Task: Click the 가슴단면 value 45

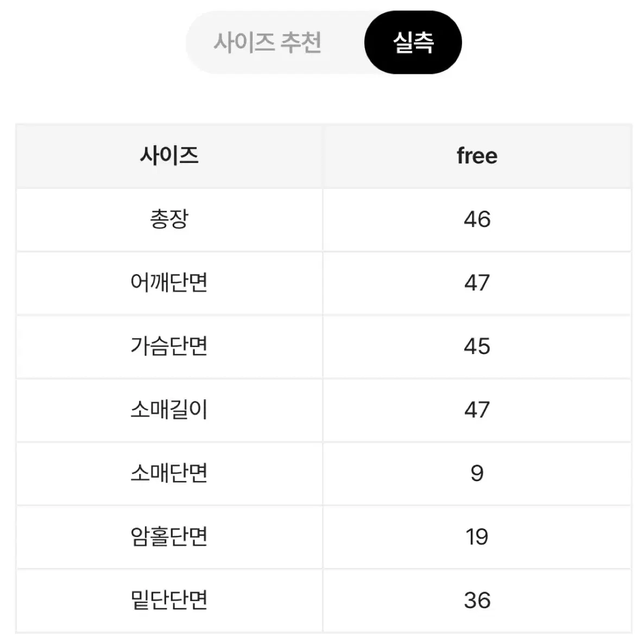Action: coord(477,346)
